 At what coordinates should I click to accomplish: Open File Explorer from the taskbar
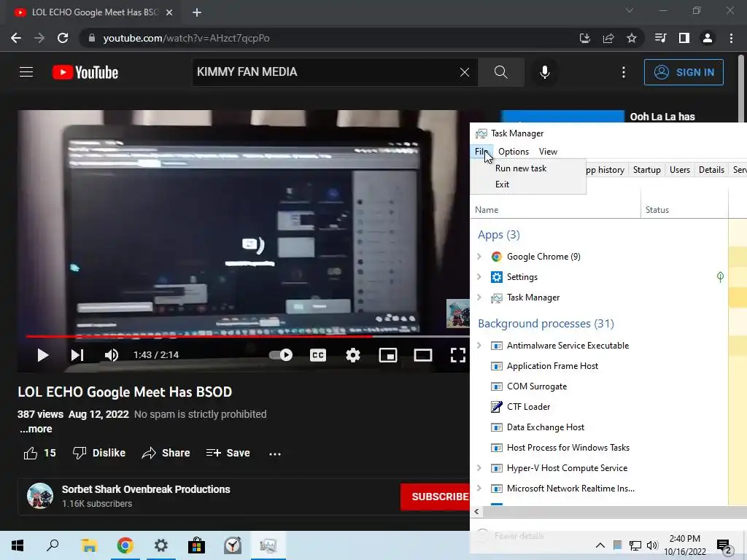coord(88,545)
